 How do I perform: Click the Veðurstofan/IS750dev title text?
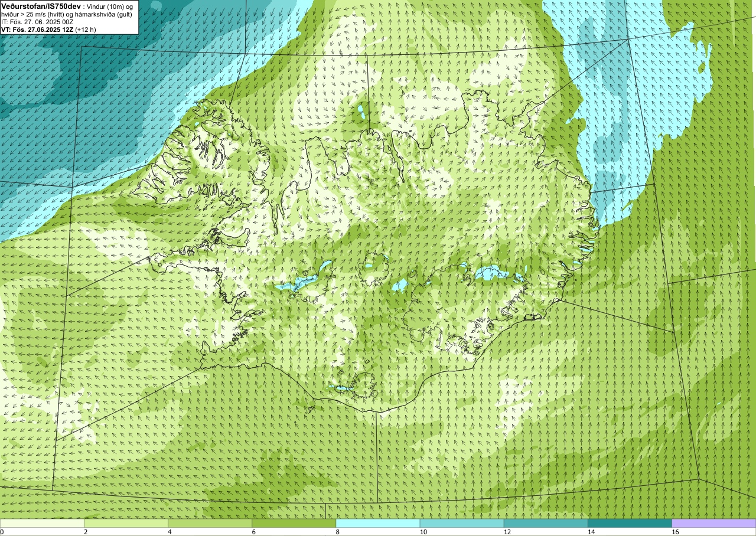pos(41,6)
